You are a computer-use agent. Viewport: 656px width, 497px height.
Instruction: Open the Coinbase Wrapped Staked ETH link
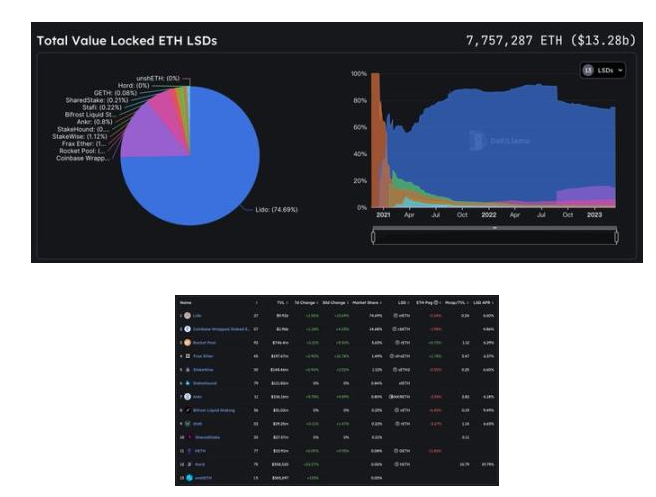click(222, 329)
